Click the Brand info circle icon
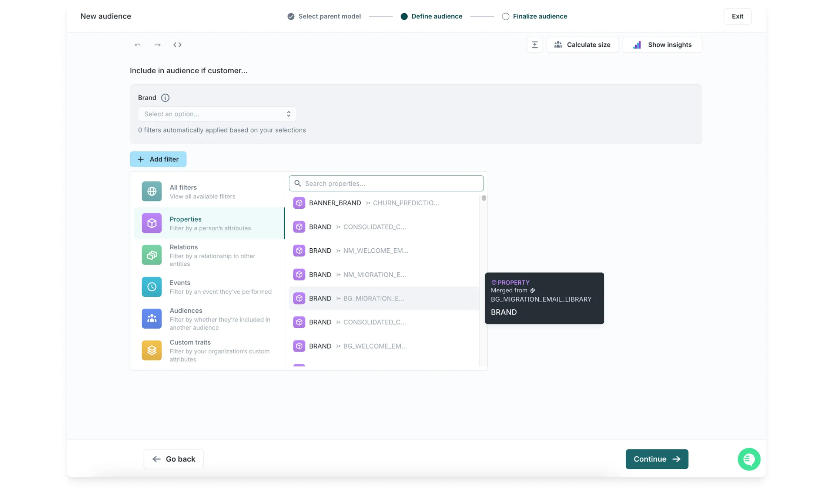Screen dimensions: 833x504 pyautogui.click(x=165, y=98)
